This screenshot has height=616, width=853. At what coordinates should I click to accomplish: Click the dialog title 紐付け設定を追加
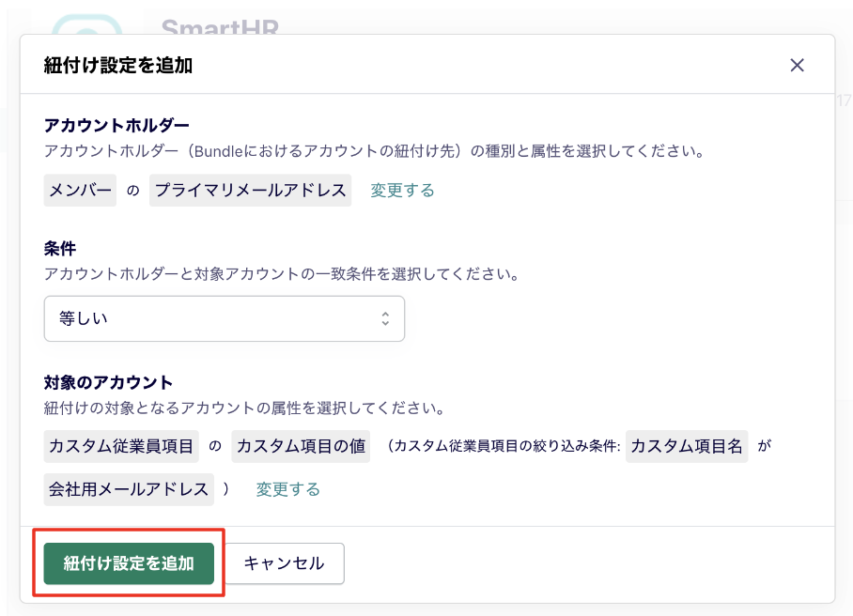coord(118,65)
